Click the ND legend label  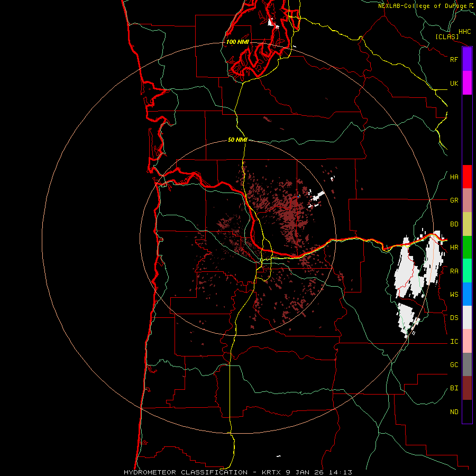pyautogui.click(x=454, y=412)
